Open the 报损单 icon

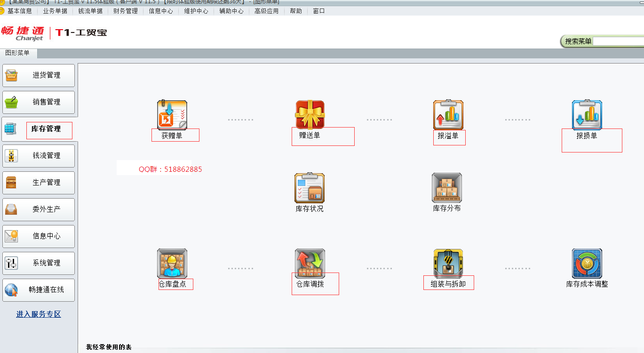[587, 115]
